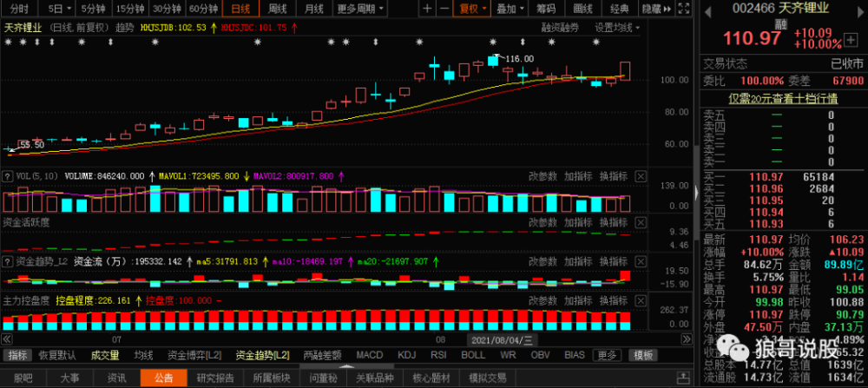Viewport: 868px width, 388px height.
Task: Toggle the 均线 indicator
Action: coord(143,355)
